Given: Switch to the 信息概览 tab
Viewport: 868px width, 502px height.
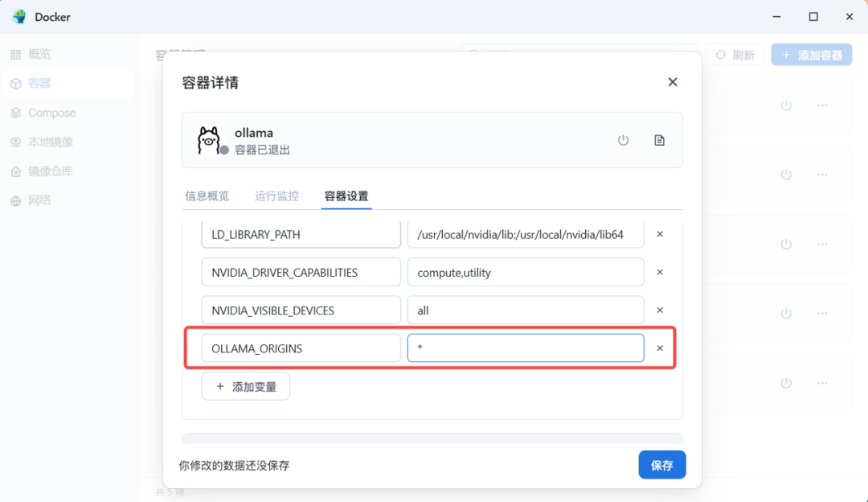Looking at the screenshot, I should [207, 196].
